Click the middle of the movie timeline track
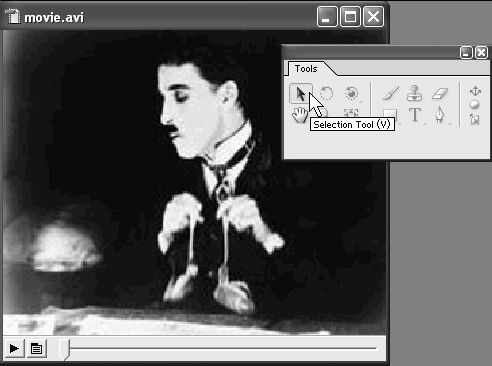This screenshot has width=492, height=366. click(223, 348)
